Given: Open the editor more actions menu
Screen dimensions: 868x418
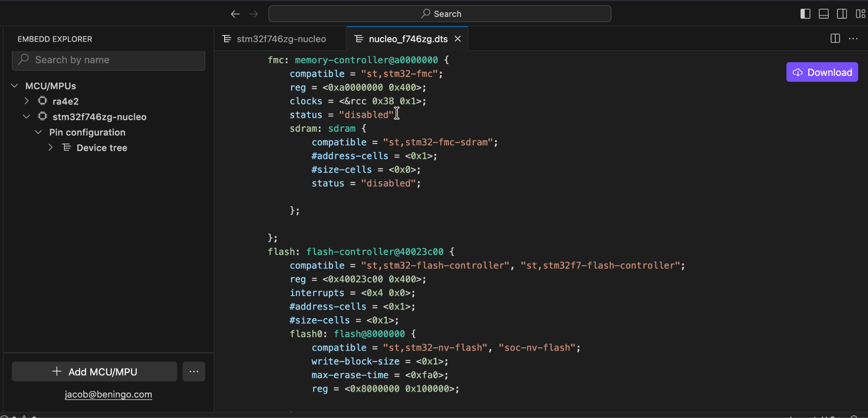Looking at the screenshot, I should pyautogui.click(x=854, y=39).
